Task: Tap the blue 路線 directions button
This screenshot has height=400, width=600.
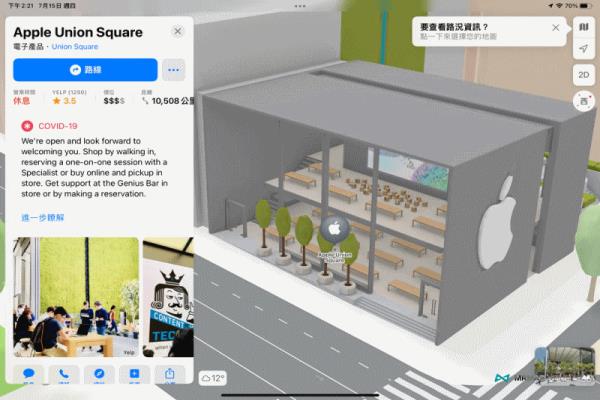Action: pyautogui.click(x=85, y=70)
